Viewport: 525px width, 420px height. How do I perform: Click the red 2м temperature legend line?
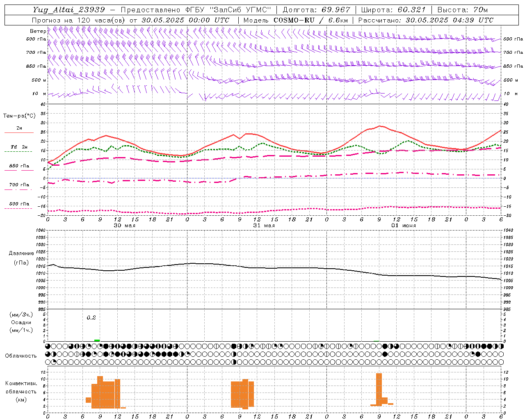point(18,132)
